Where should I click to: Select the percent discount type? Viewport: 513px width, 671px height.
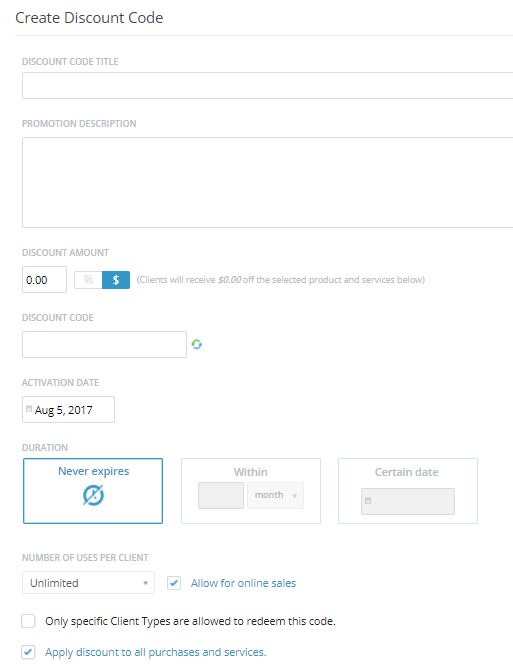pos(88,280)
